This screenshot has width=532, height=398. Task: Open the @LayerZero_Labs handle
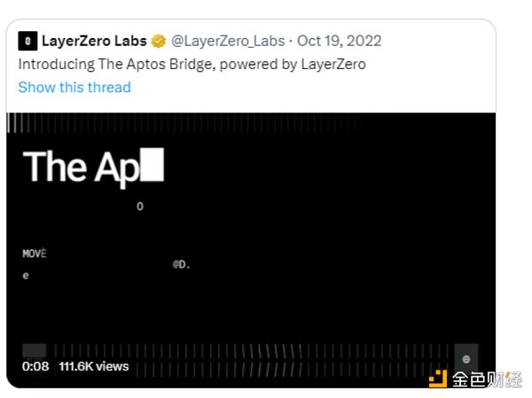click(x=230, y=42)
